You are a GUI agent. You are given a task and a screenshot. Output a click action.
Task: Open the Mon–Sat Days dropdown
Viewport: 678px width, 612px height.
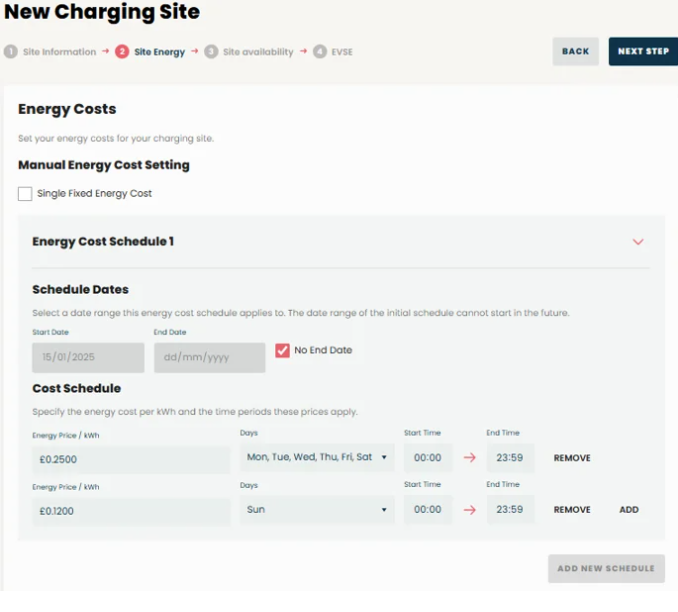pyautogui.click(x=317, y=457)
